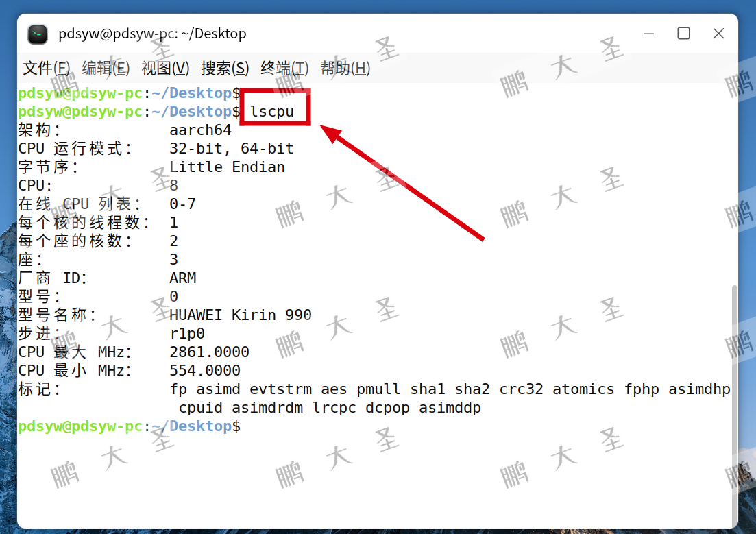Click the online CPU list value 0-7
This screenshot has width=756, height=534.
point(182,204)
